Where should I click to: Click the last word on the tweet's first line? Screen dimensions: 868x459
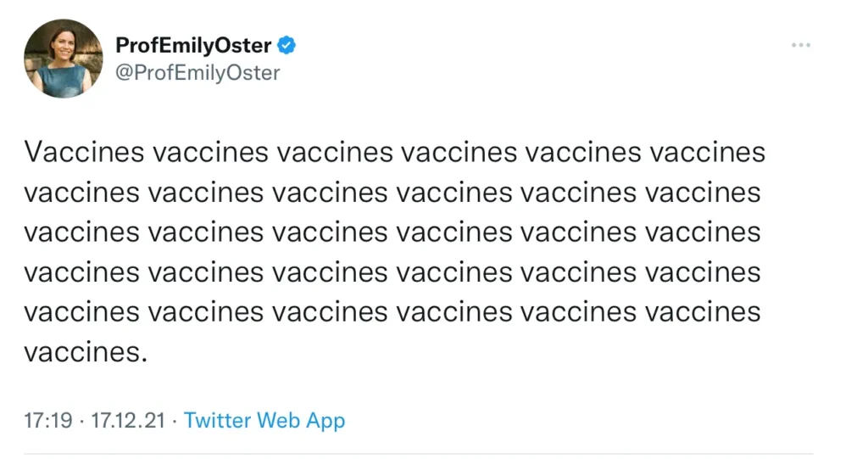click(x=707, y=154)
